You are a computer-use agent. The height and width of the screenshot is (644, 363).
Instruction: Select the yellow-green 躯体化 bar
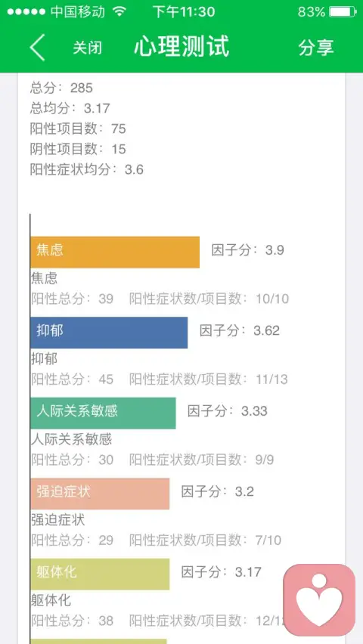[x=100, y=574]
